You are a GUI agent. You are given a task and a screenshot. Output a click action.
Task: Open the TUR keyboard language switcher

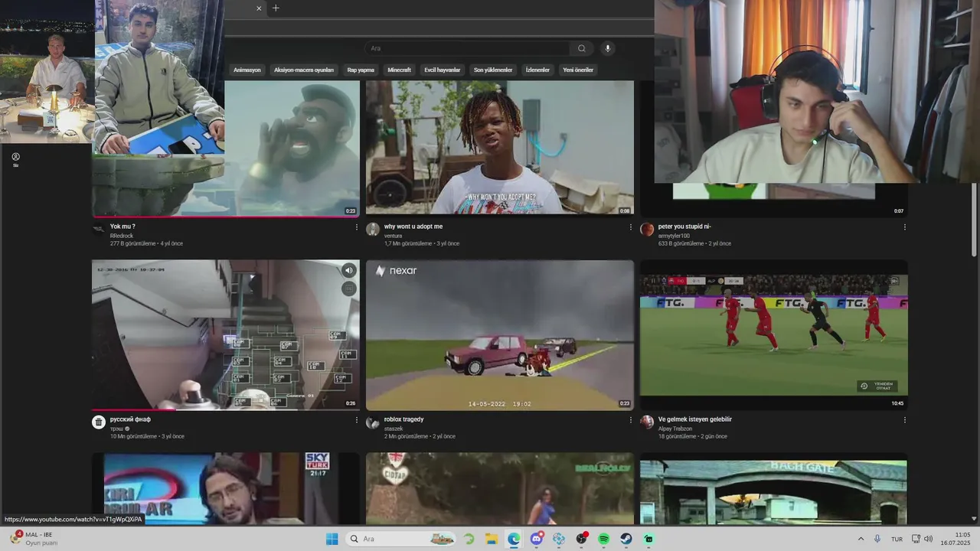[897, 539]
